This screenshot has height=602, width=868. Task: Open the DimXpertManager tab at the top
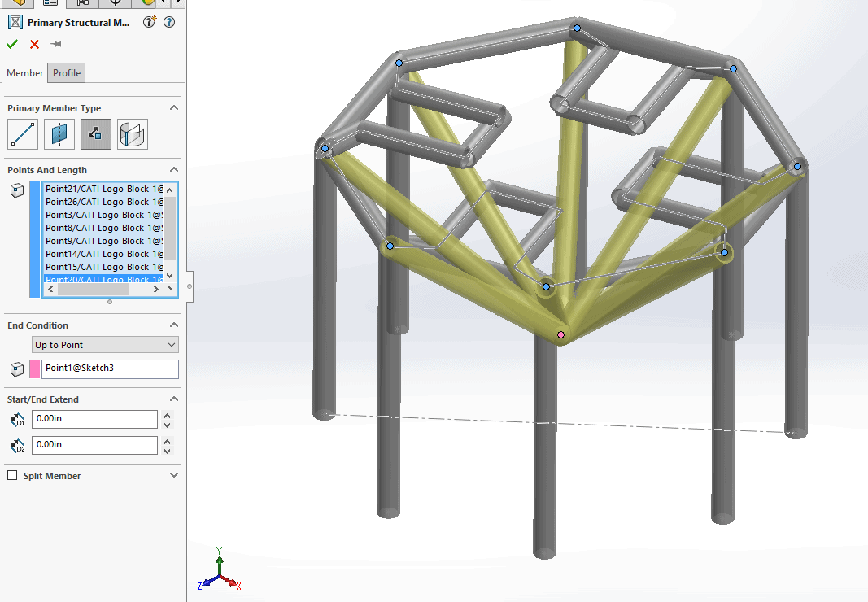116,2
